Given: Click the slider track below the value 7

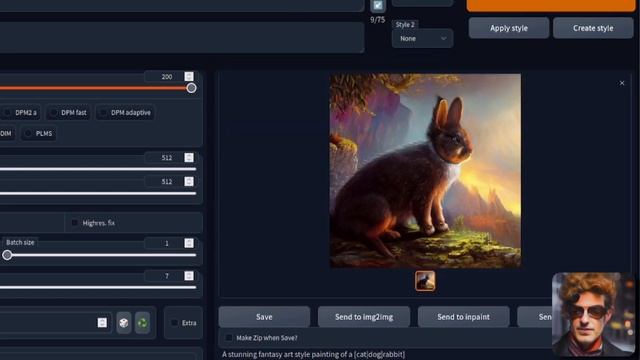Looking at the screenshot, I should point(98,287).
